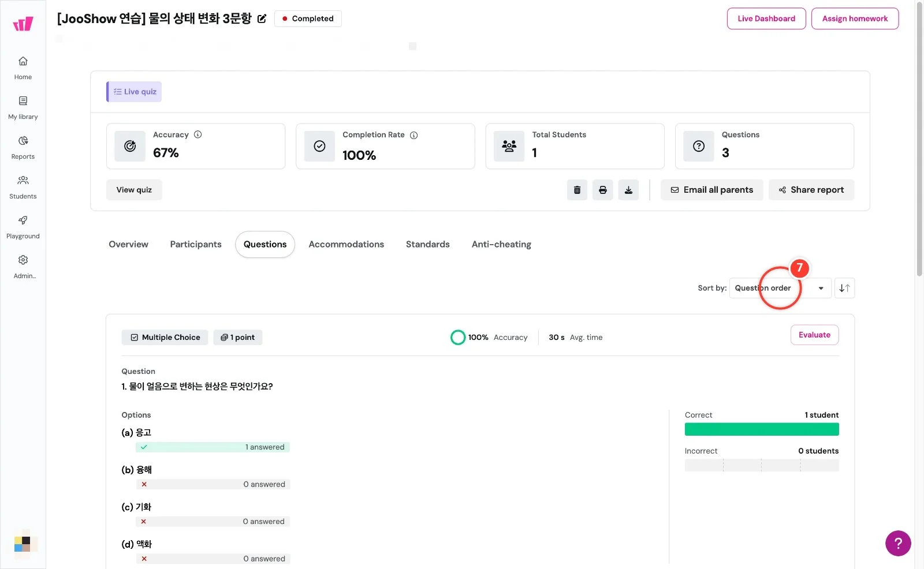Open Reports in the sidebar
This screenshot has height=569, width=924.
pos(23,148)
